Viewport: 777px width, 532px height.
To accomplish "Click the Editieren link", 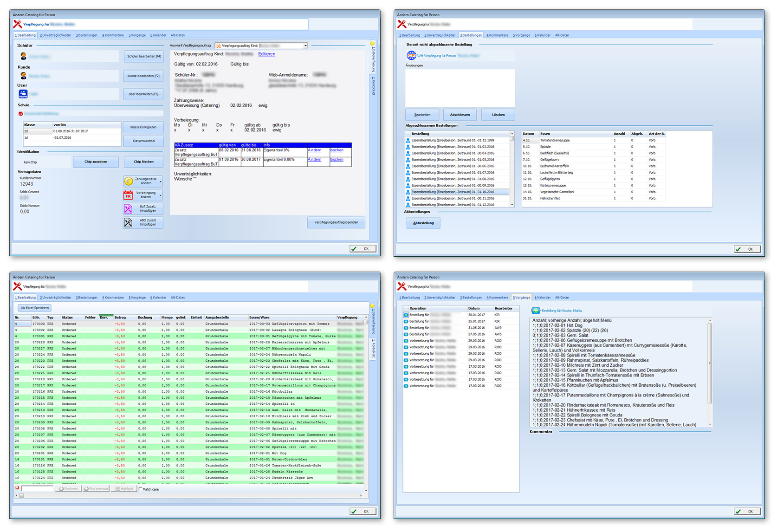I will pos(266,54).
